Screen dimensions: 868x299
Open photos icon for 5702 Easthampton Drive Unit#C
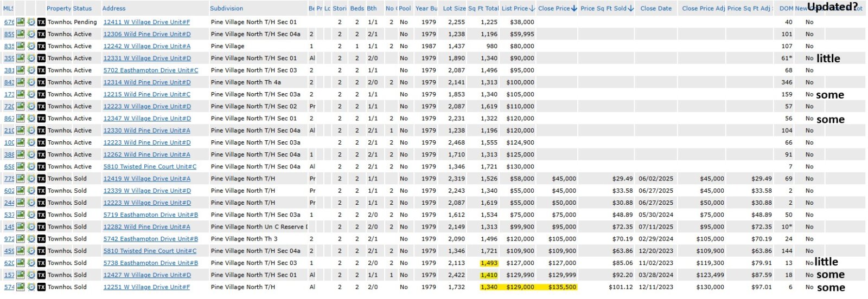tap(21, 70)
